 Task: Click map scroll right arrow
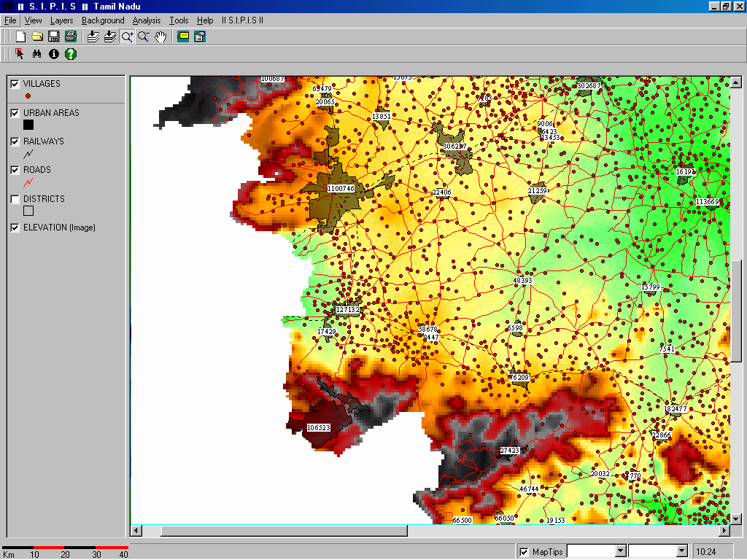(x=724, y=530)
